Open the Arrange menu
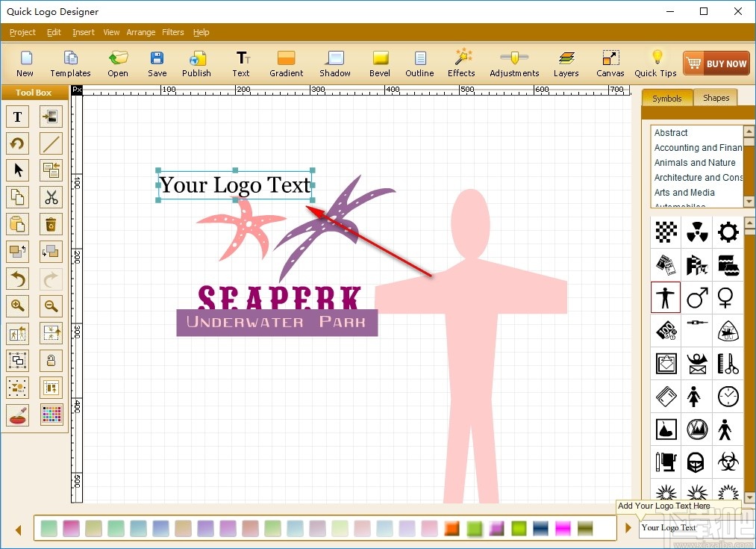This screenshot has height=549, width=756. [140, 32]
